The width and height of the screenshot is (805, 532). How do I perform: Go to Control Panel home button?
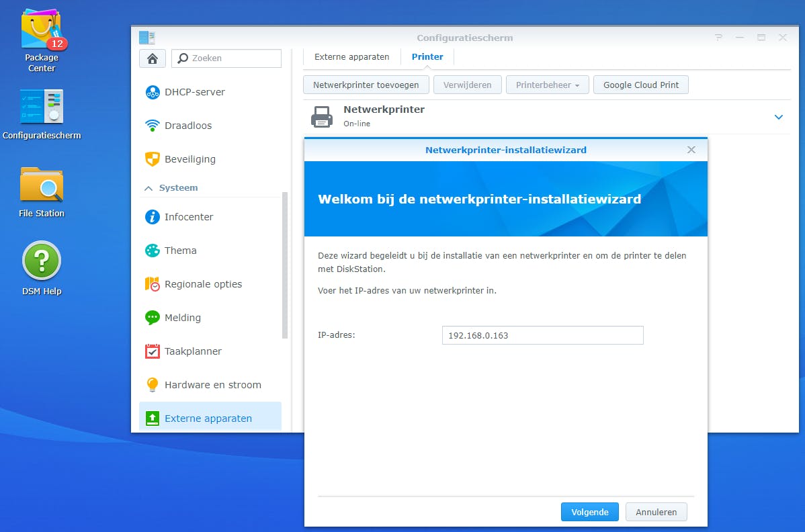(x=153, y=58)
